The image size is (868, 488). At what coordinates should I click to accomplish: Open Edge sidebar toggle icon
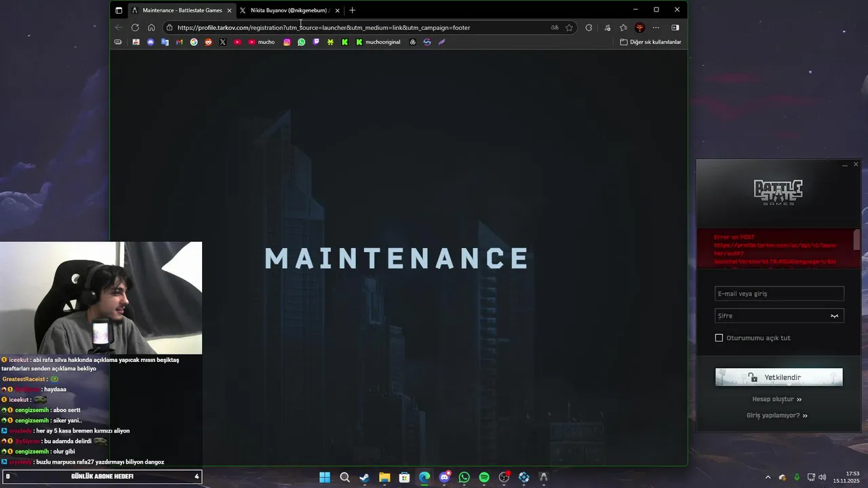[675, 28]
